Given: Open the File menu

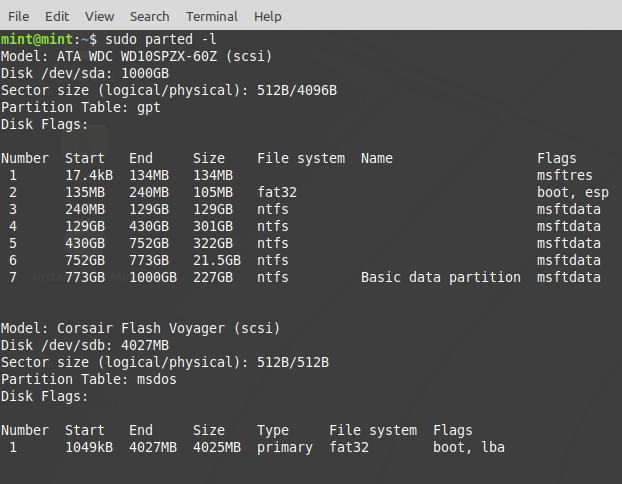Looking at the screenshot, I should (x=18, y=16).
